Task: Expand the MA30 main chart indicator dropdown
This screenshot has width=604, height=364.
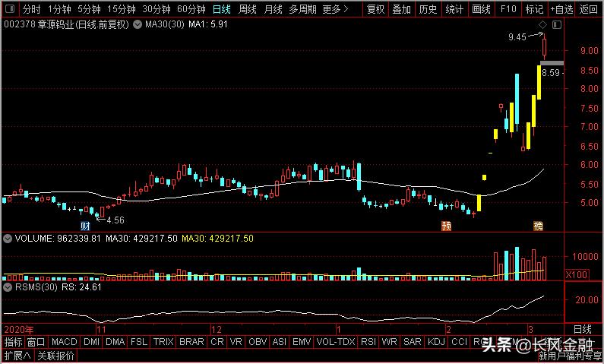Action: [x=137, y=24]
